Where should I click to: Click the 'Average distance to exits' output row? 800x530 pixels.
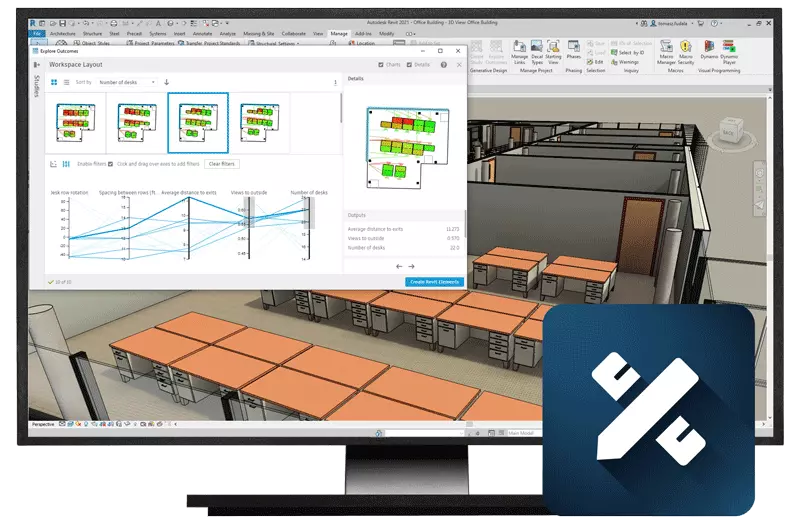point(404,229)
